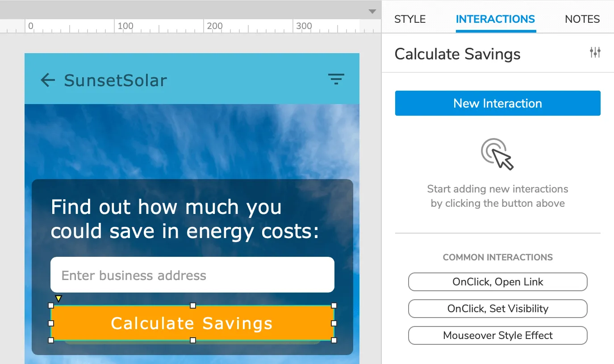Switch to the STYLE tab
Viewport: 614px width, 364px height.
pyautogui.click(x=410, y=19)
